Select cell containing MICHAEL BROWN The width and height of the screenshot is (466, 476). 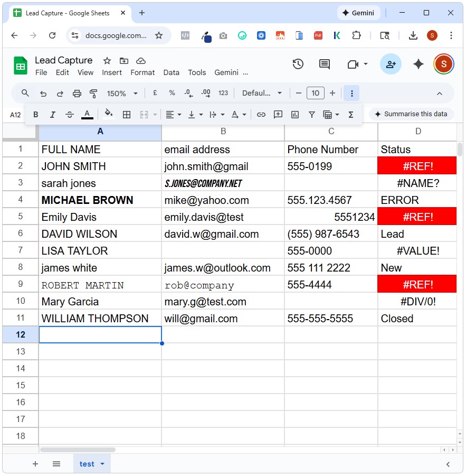tap(100, 200)
